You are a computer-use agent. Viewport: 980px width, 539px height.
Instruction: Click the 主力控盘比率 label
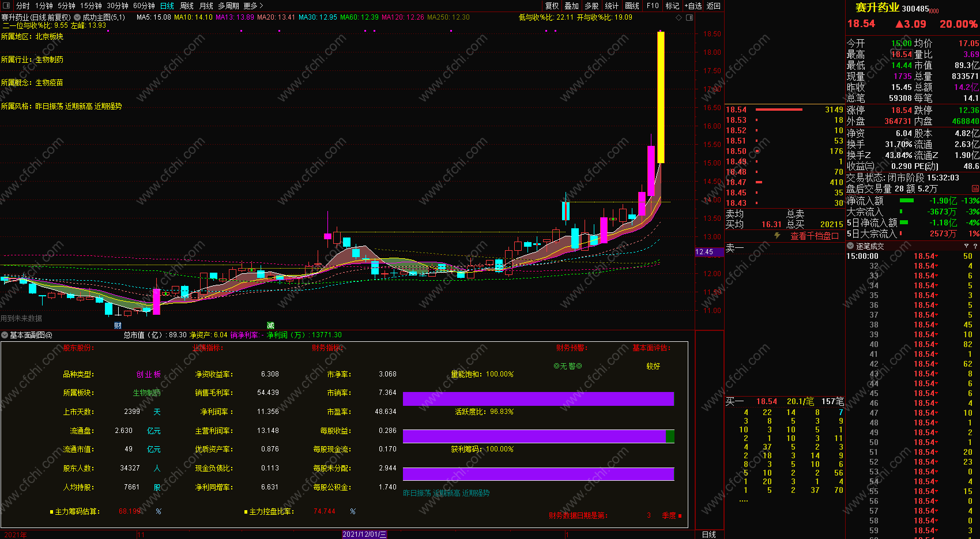tap(272, 511)
